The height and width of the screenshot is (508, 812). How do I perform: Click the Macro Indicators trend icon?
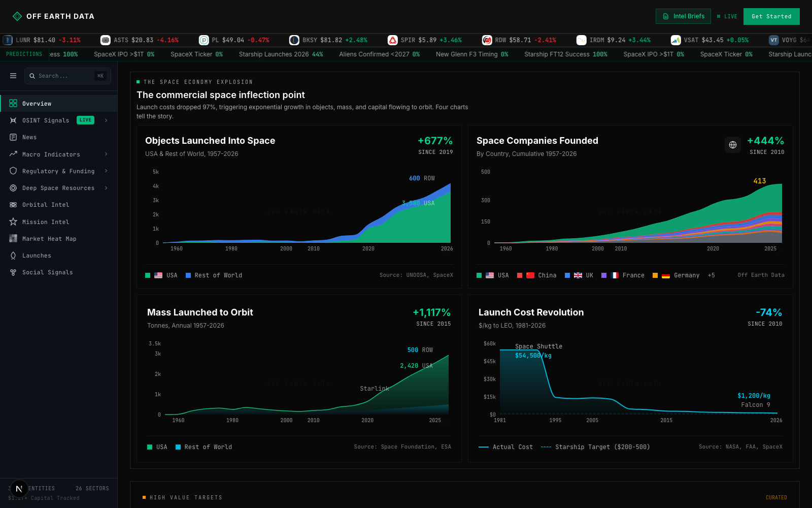13,154
